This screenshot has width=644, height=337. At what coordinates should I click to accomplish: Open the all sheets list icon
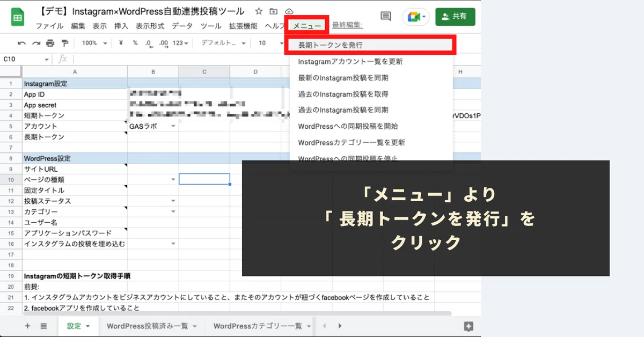[x=44, y=326]
